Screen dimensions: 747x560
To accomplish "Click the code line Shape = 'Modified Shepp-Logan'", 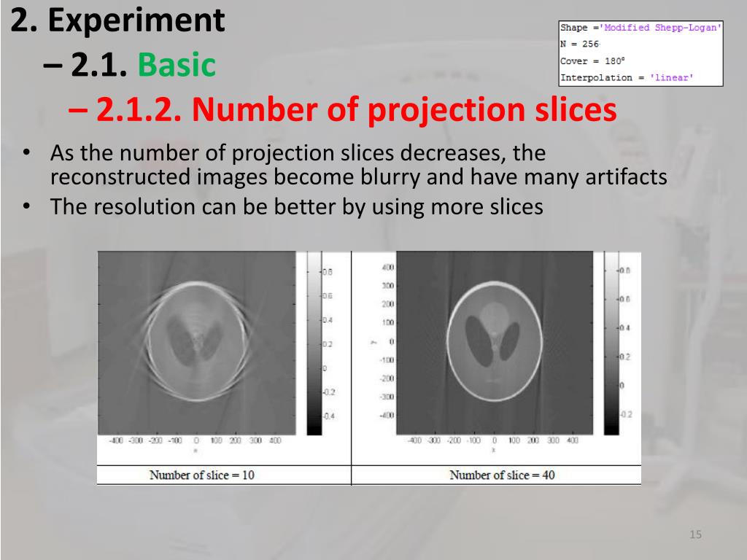I will (640, 28).
